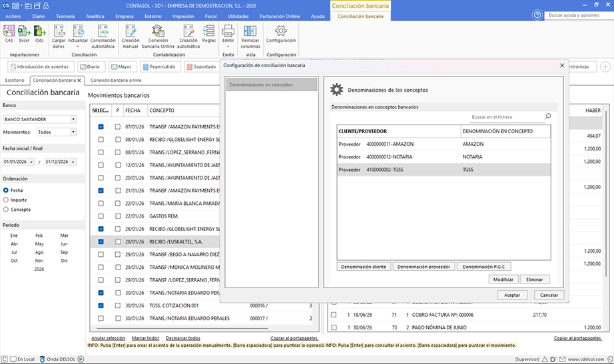Order by Concepto radio button
614x364 pixels.
[6, 210]
